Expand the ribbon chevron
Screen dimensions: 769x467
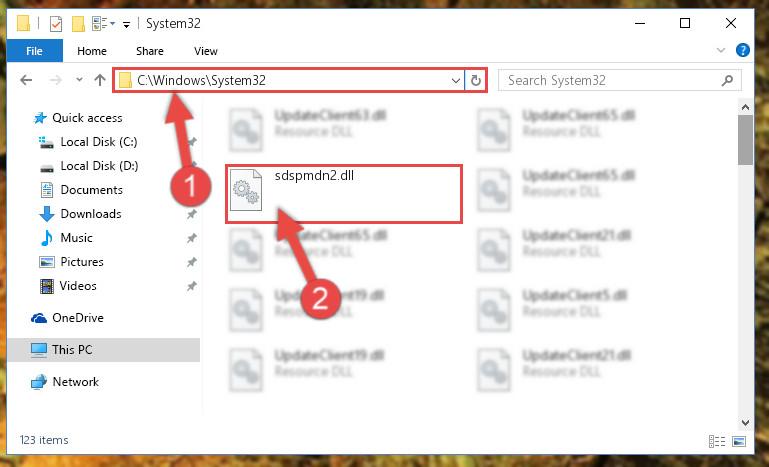721,50
